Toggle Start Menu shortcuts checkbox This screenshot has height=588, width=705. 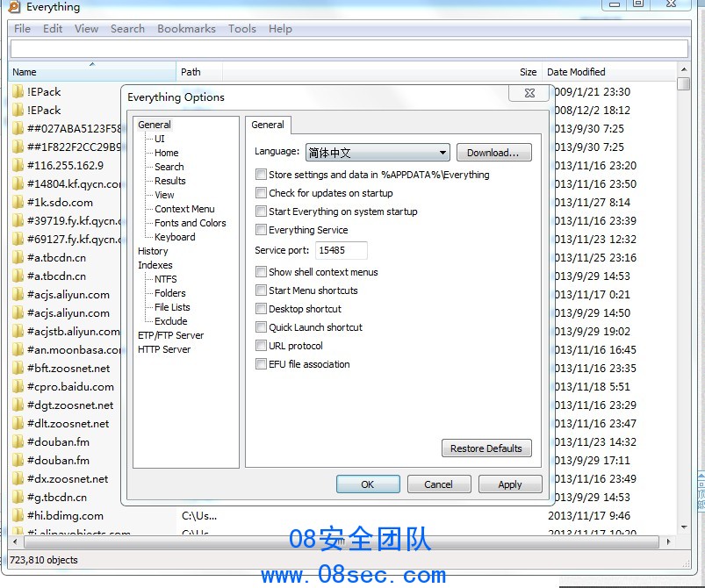coord(261,290)
